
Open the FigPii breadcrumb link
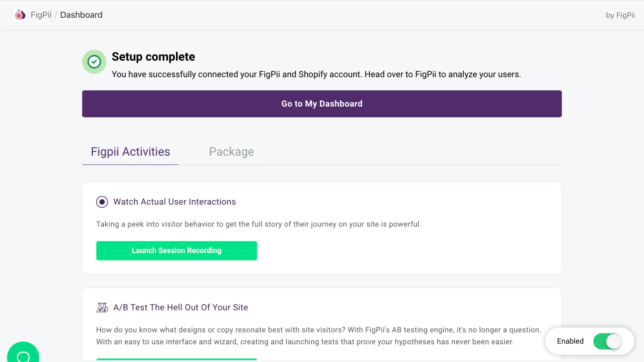point(41,15)
